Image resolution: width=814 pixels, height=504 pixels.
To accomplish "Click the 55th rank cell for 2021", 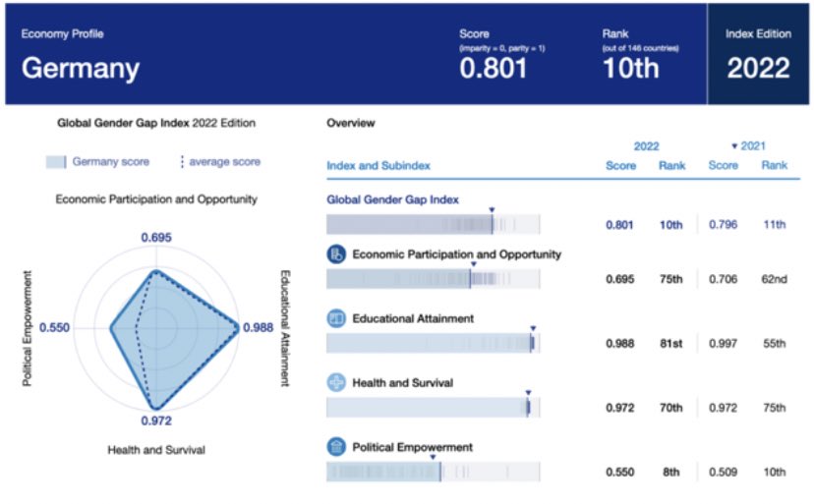I will pos(774,344).
